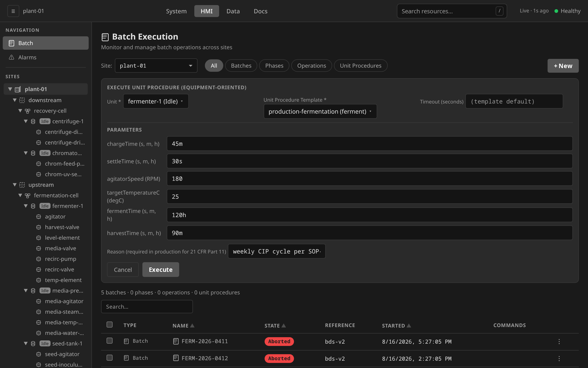Click the seed-tank-1 unit icon

coord(33,343)
